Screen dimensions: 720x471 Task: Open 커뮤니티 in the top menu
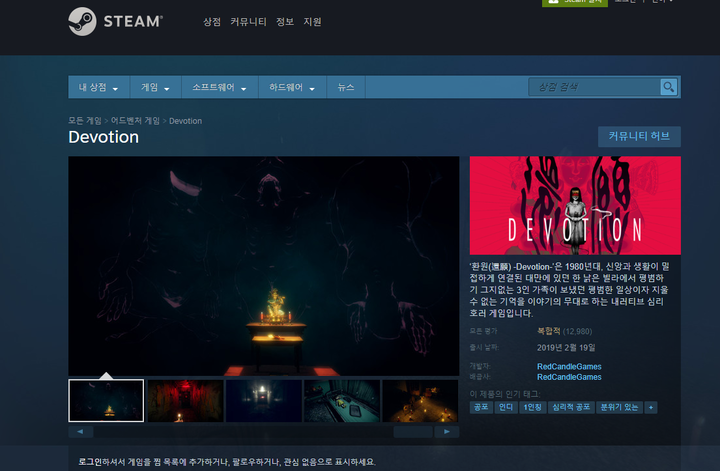click(247, 21)
